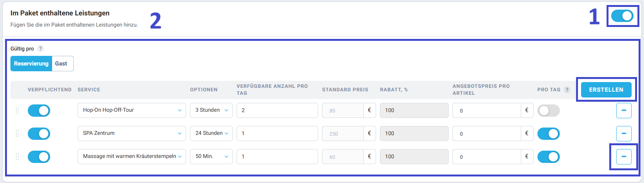This screenshot has width=644, height=183.
Task: Click the help icon next to Pro Tag
Action: pyautogui.click(x=567, y=90)
